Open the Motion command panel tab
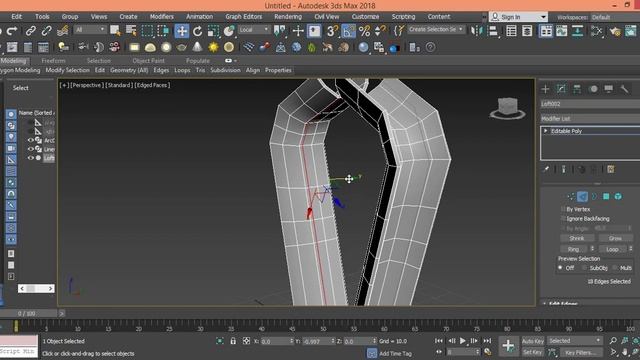 (593, 89)
